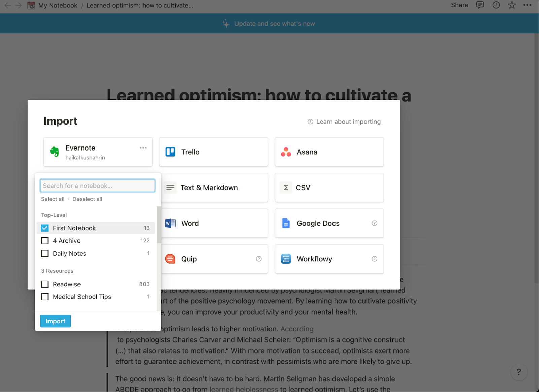Open page history clock icon
The image size is (539, 392).
click(496, 5)
